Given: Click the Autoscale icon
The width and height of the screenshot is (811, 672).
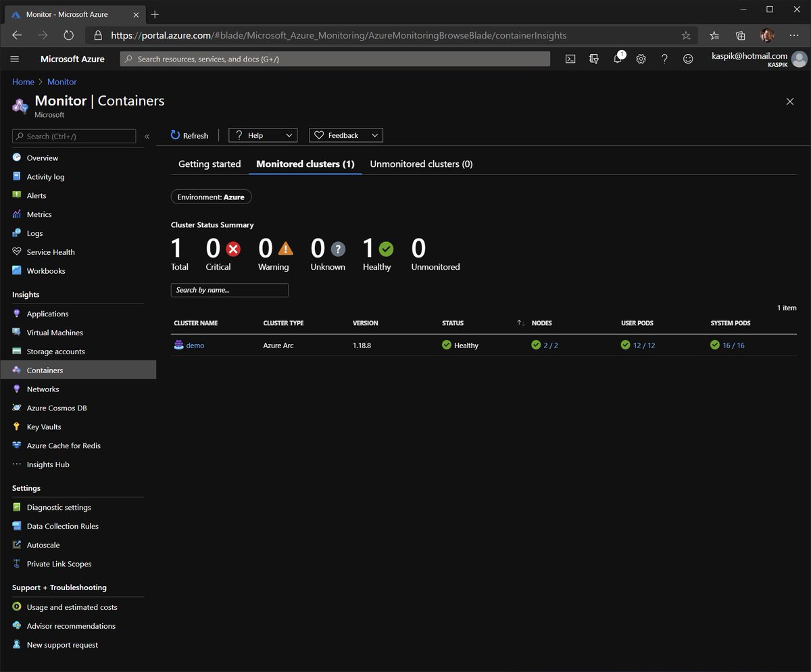Looking at the screenshot, I should click(x=17, y=545).
